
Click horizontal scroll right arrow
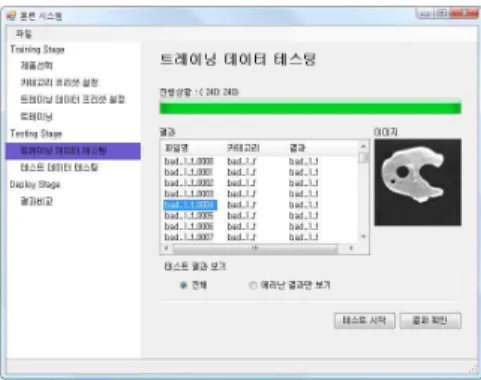(x=351, y=248)
